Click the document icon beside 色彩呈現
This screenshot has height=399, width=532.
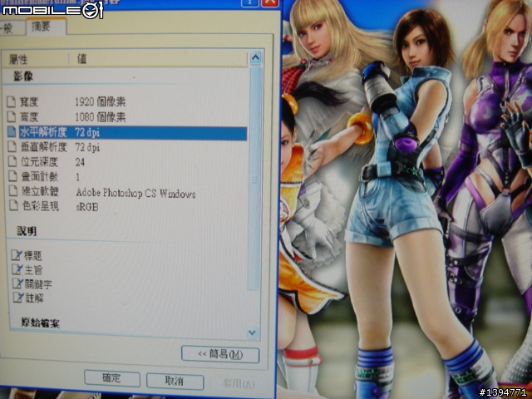[13, 205]
